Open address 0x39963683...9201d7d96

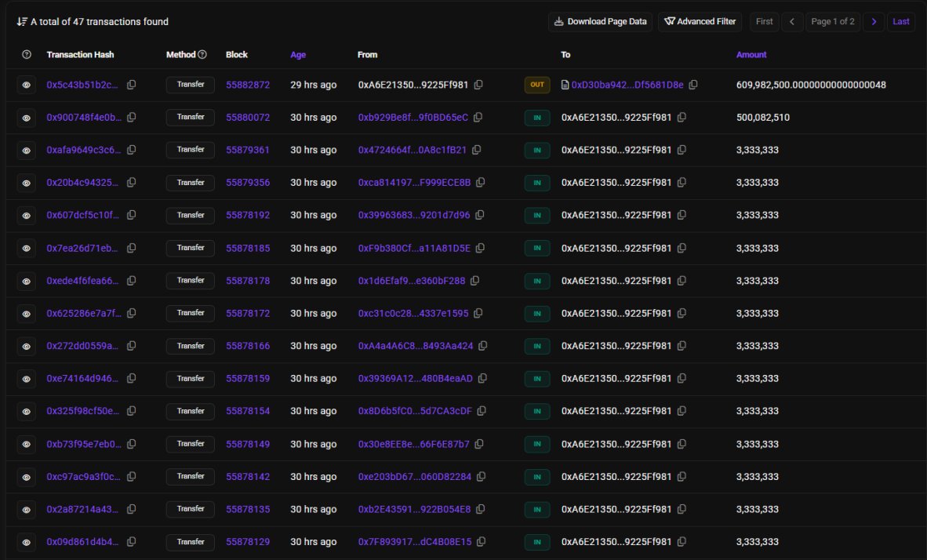pyautogui.click(x=414, y=215)
